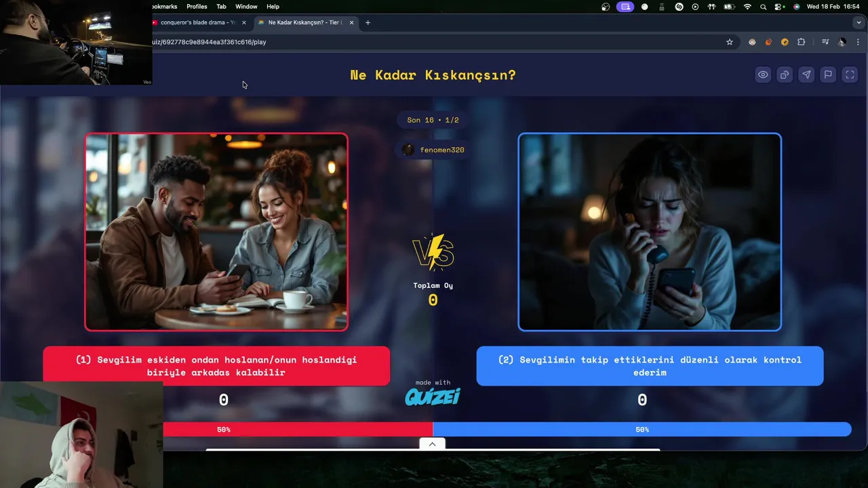Image resolution: width=868 pixels, height=488 pixels.
Task: Open the media controls music-list icon
Action: [825, 42]
